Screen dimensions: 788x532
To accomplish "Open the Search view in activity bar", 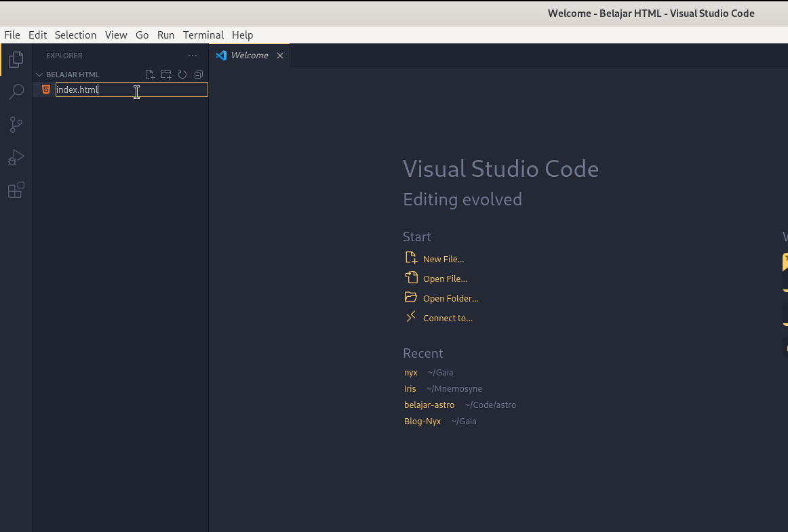I will tap(16, 92).
